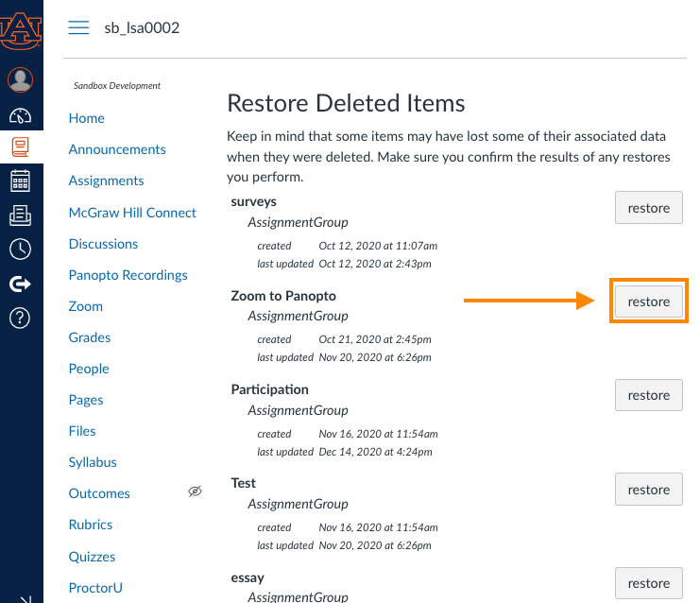Restore the Test assignment group
Viewport: 700px width, 603px height.
649,490
